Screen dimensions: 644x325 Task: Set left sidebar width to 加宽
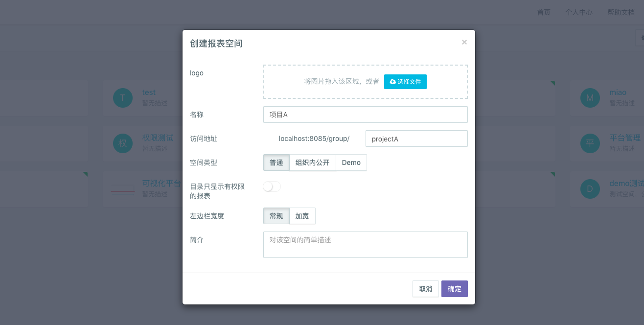[x=302, y=216]
